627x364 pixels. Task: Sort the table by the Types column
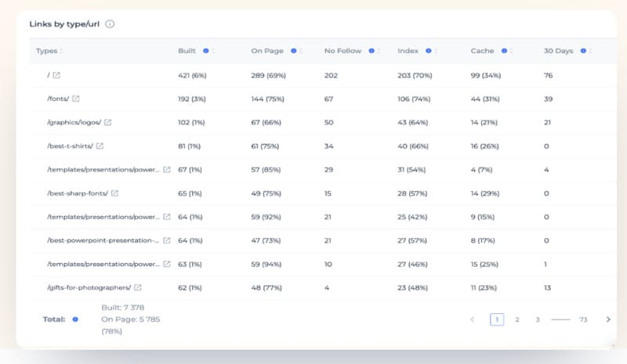61,51
